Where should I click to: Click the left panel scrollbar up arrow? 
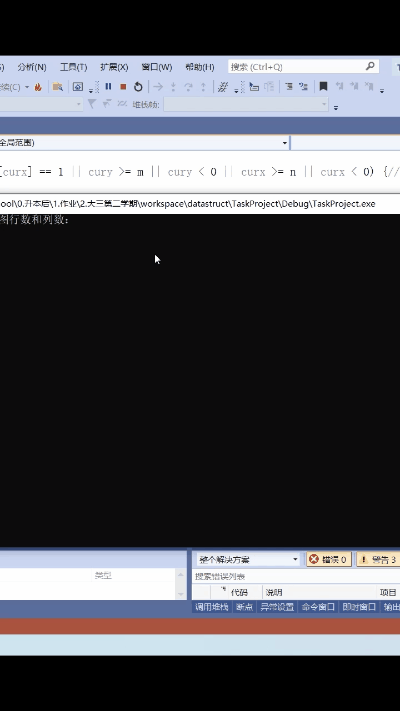click(x=180, y=575)
